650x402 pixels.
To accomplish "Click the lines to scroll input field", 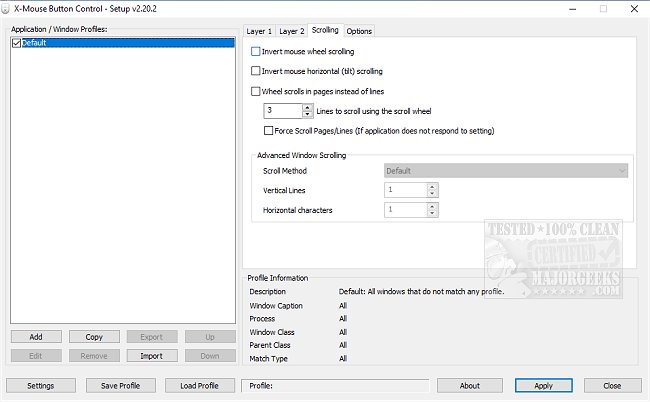I will (x=283, y=111).
